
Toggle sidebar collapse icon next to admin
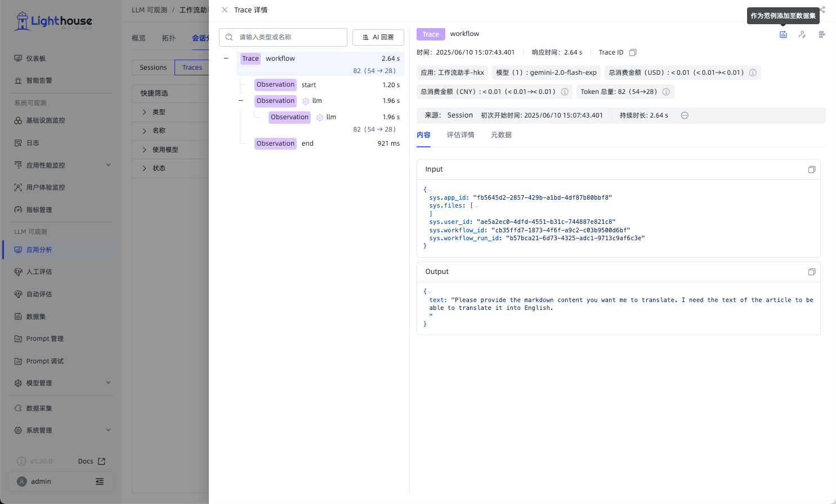point(100,481)
